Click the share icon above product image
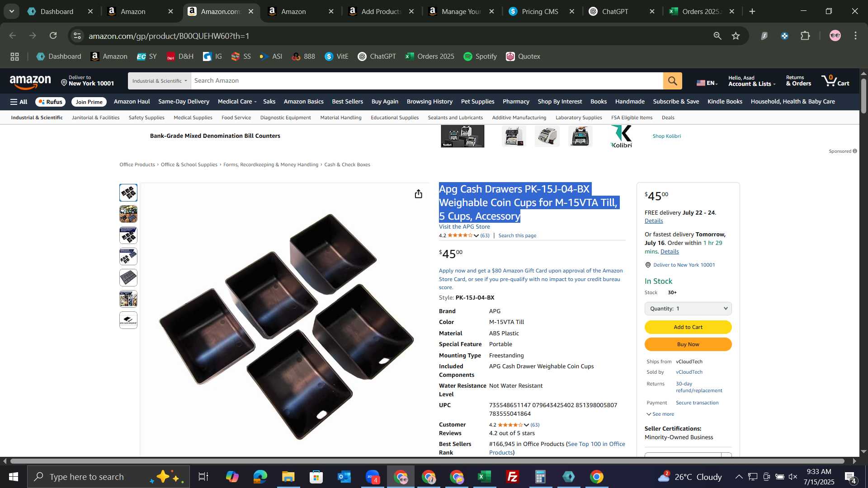Image resolution: width=868 pixels, height=488 pixels. tap(418, 194)
